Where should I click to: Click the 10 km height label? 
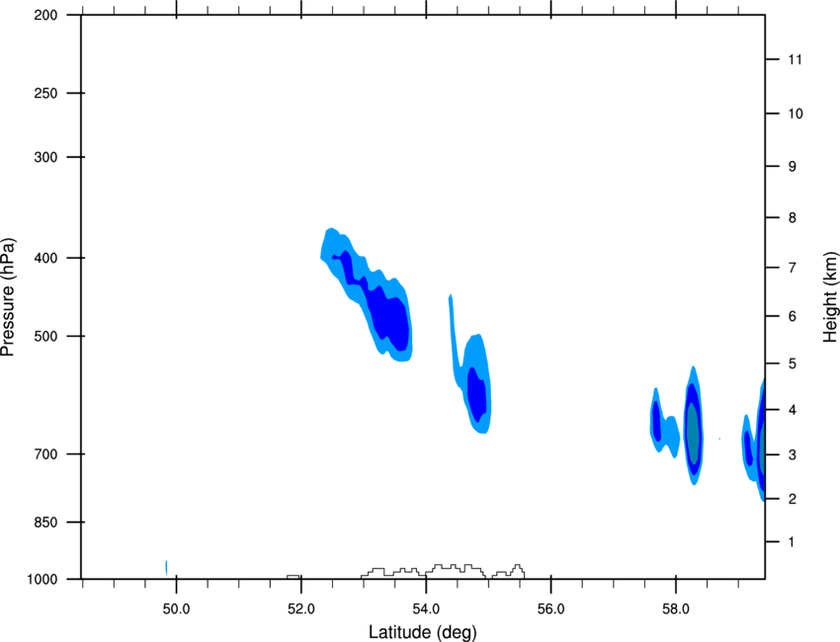tap(796, 114)
